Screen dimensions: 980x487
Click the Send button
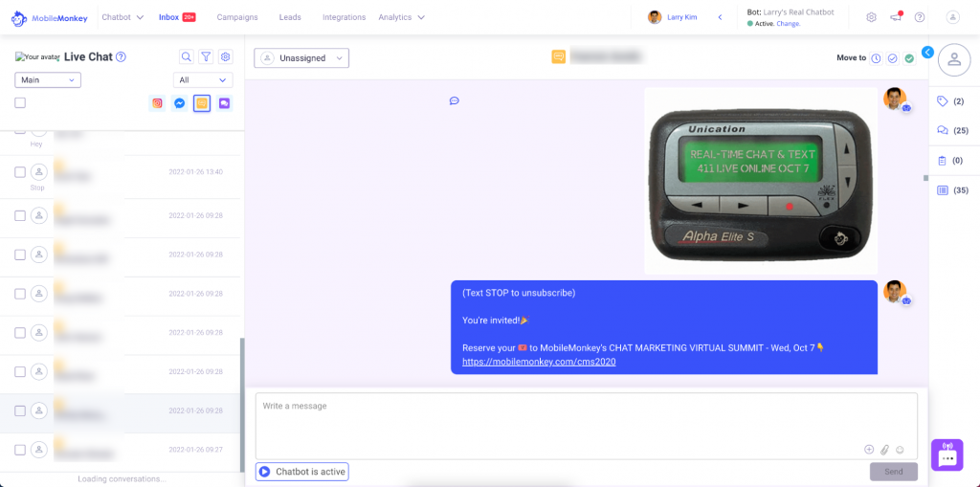pyautogui.click(x=894, y=472)
